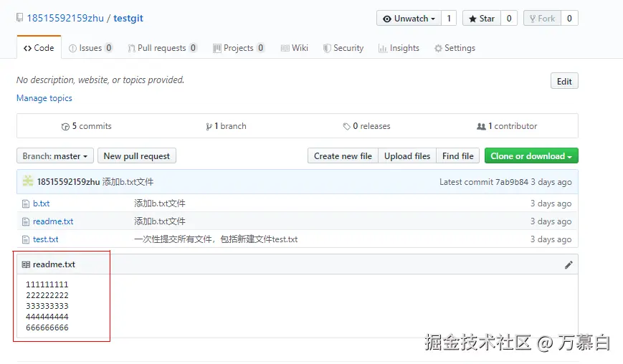
Task: Click New pull request button
Action: [137, 156]
